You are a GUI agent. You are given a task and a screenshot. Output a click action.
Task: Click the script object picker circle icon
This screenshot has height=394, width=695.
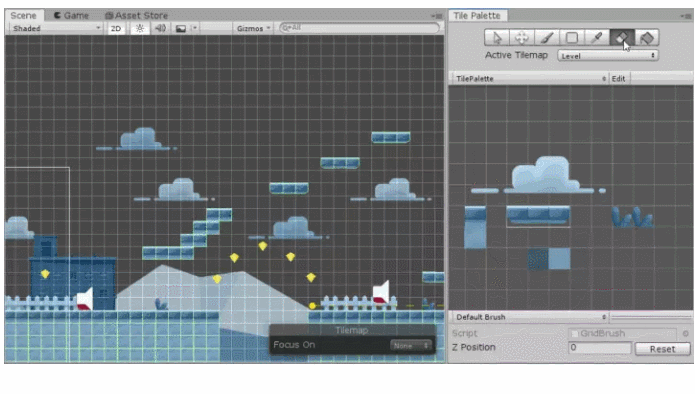click(x=686, y=334)
